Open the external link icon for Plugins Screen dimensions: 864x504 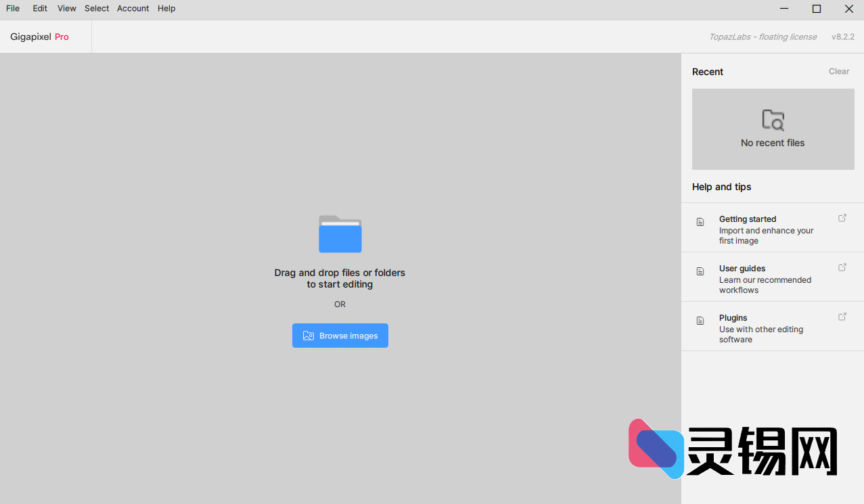pos(842,317)
